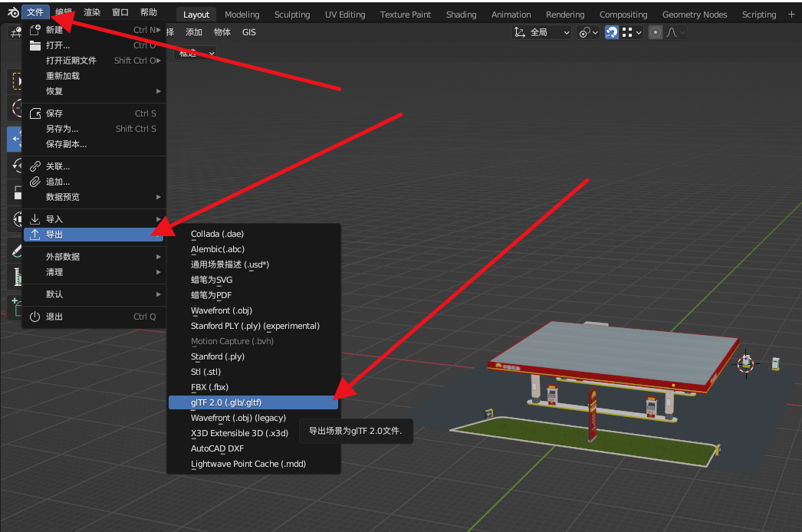
Task: Click the gas station canopy model
Action: tap(606, 353)
